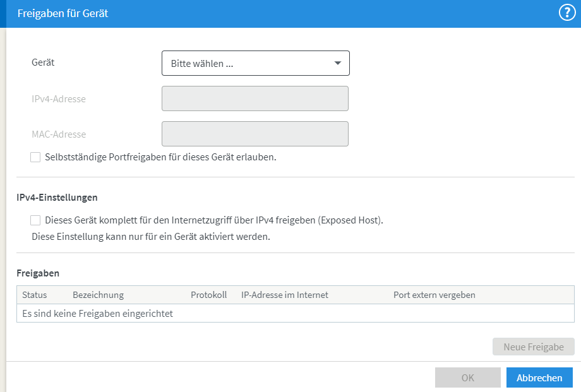Click the 'Freigaben für Gerät' dialog title

(63, 13)
